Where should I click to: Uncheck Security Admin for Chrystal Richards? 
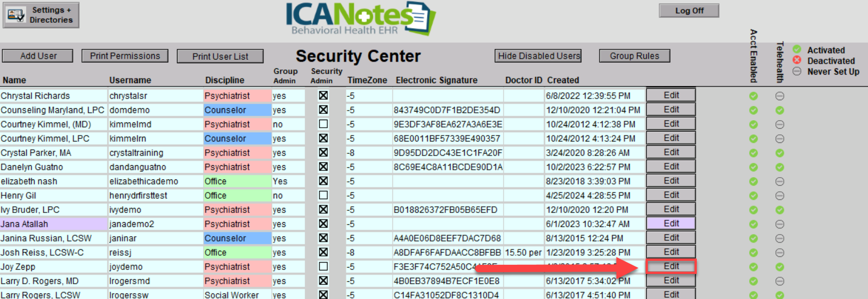coord(324,96)
